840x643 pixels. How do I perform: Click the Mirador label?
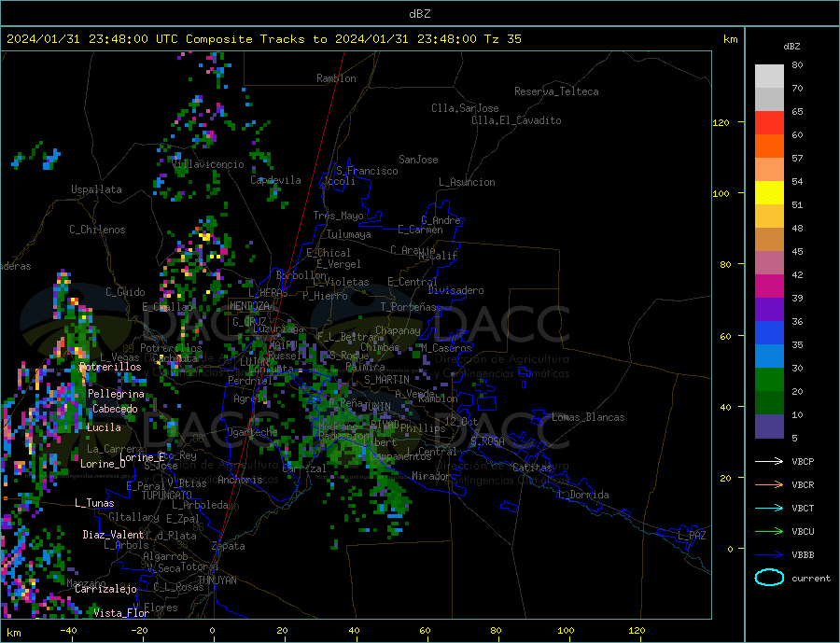(x=430, y=476)
